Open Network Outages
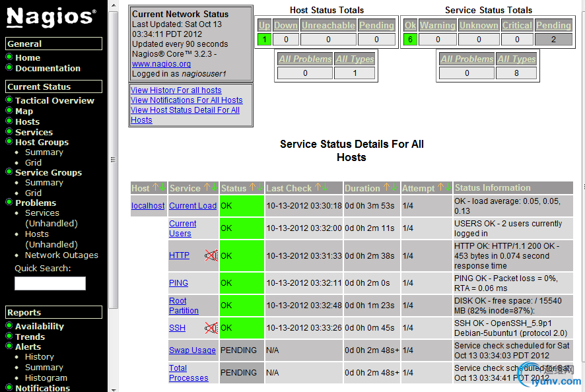The height and width of the screenshot is (392, 585). tap(61, 255)
